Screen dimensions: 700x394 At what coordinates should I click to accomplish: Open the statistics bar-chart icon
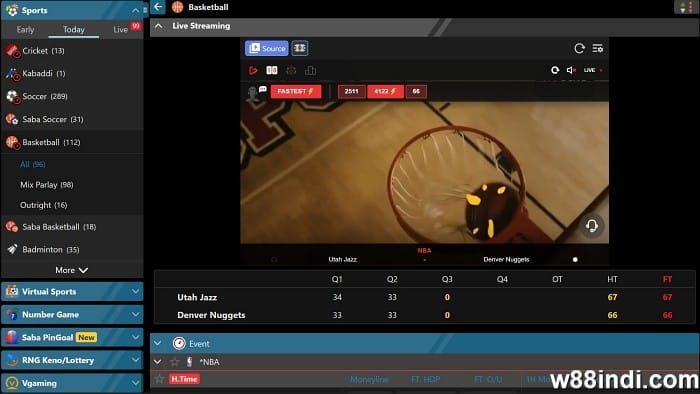(x=310, y=70)
